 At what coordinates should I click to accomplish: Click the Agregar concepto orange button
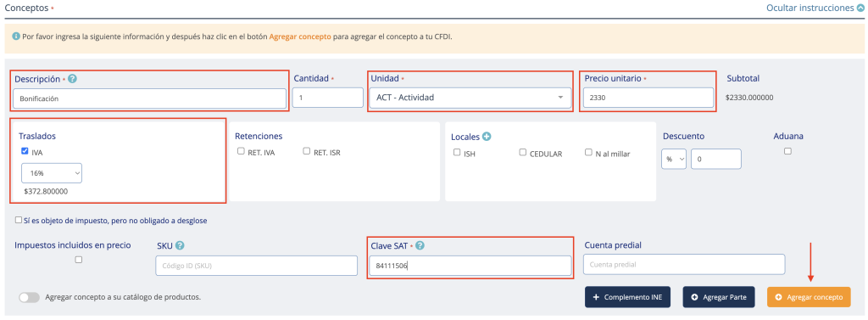pyautogui.click(x=808, y=297)
